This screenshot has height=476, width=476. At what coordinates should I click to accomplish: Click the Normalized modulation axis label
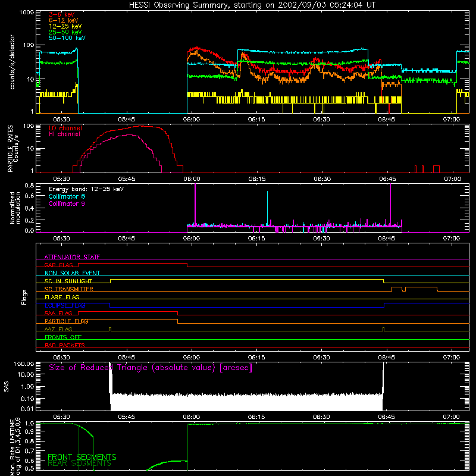pos(15,208)
